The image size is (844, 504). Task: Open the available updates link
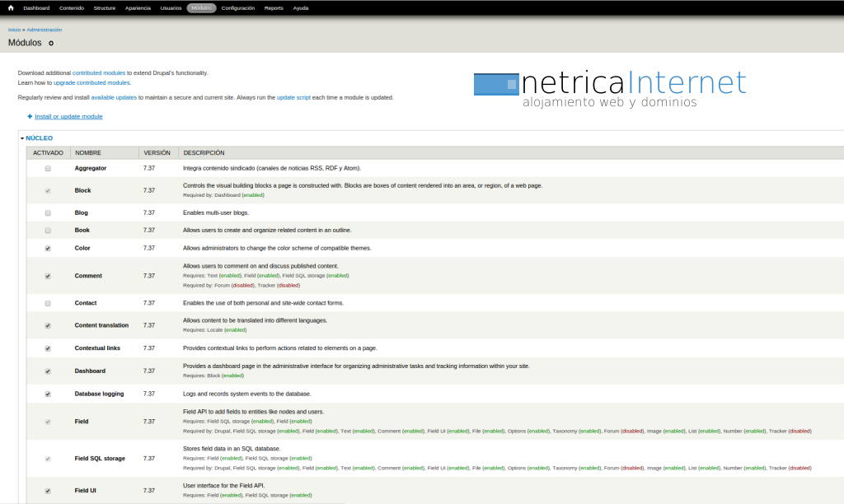tap(114, 97)
